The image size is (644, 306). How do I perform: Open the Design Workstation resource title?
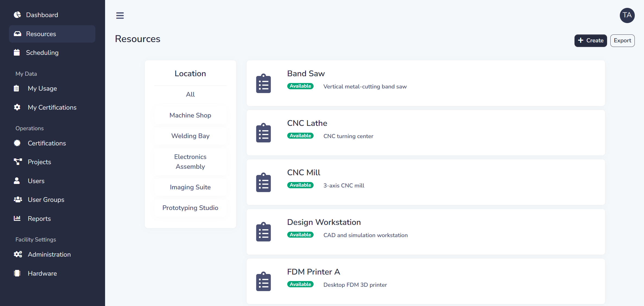[324, 222]
